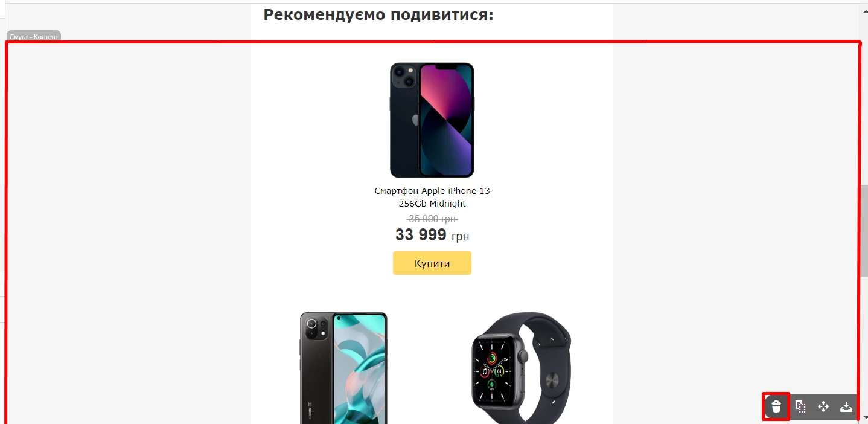Select the 'Смуга - Контент' stripe label
The width and height of the screenshot is (868, 424).
[34, 37]
